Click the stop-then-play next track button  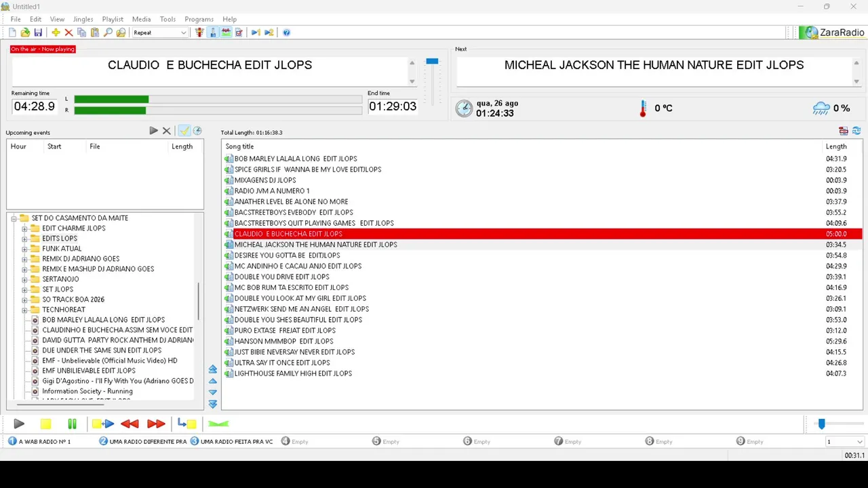coord(103,424)
